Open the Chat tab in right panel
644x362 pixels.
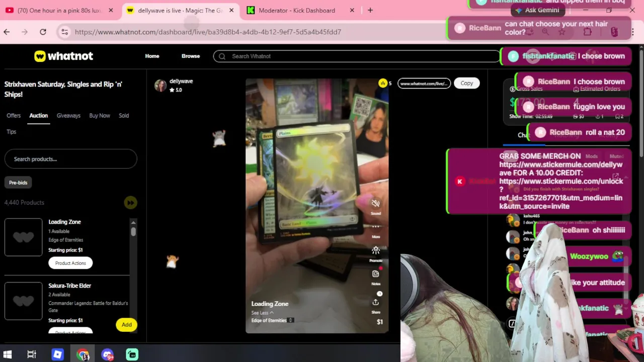[523, 135]
